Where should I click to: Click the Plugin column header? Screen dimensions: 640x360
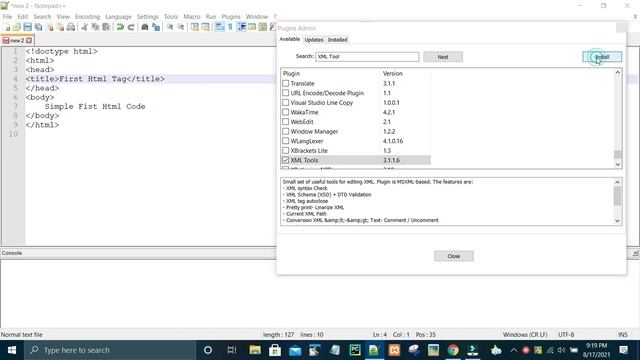[x=330, y=73]
